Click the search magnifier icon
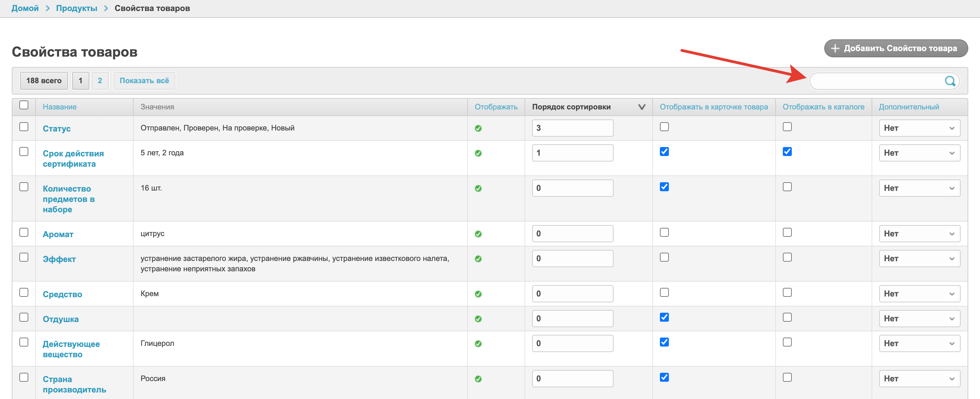 click(950, 81)
